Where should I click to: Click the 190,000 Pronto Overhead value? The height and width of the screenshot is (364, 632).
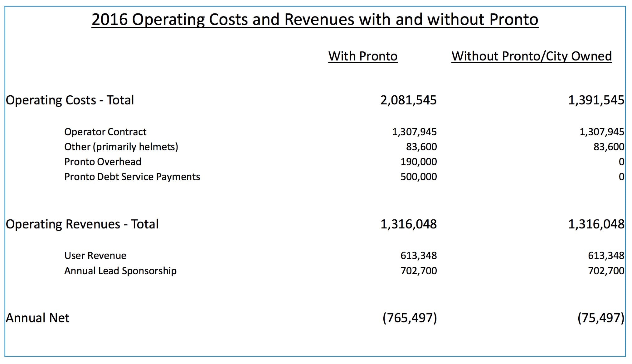tap(419, 162)
